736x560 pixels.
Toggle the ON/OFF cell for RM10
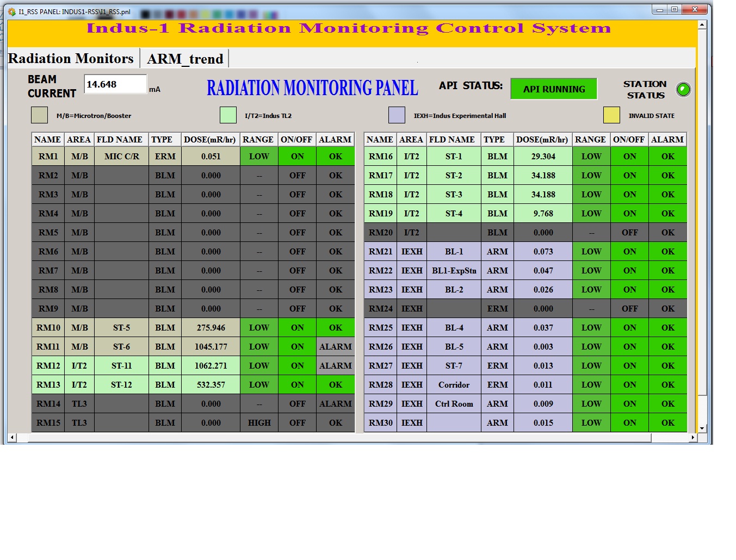[x=297, y=327]
